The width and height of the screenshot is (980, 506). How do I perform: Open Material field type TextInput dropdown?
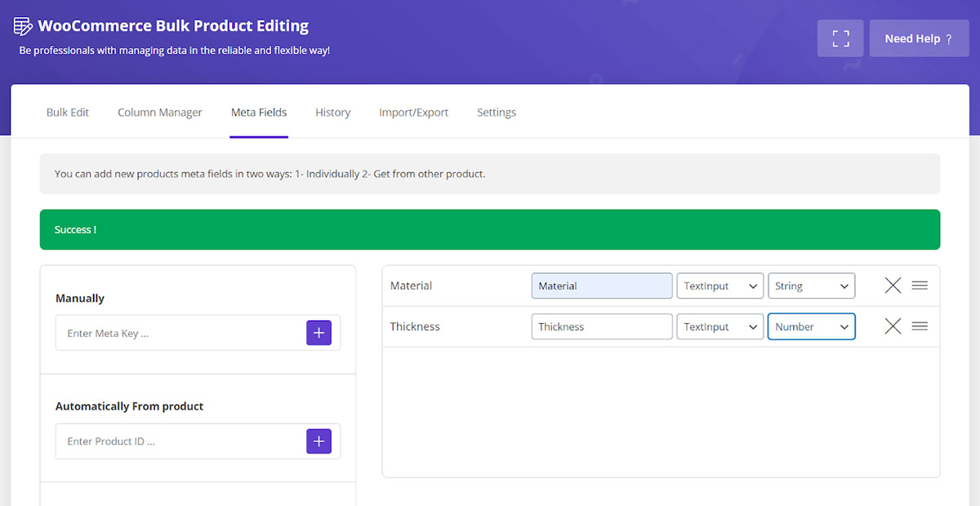click(720, 286)
